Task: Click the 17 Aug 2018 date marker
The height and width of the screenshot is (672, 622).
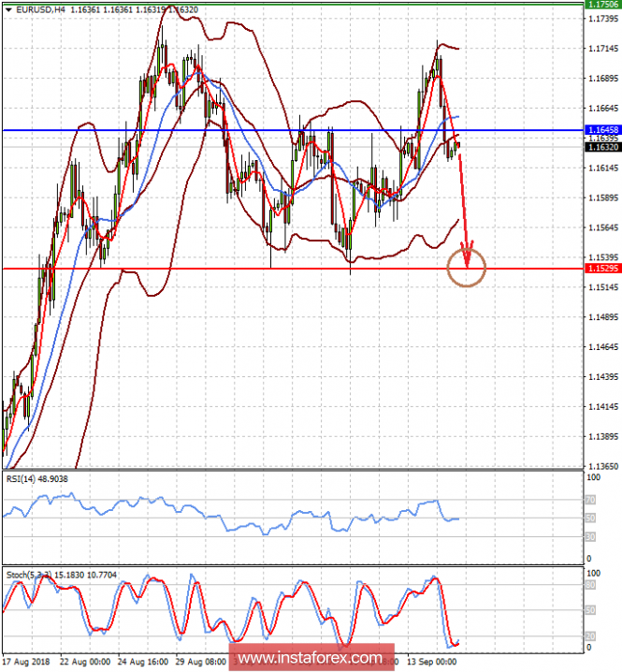Action: (x=26, y=662)
